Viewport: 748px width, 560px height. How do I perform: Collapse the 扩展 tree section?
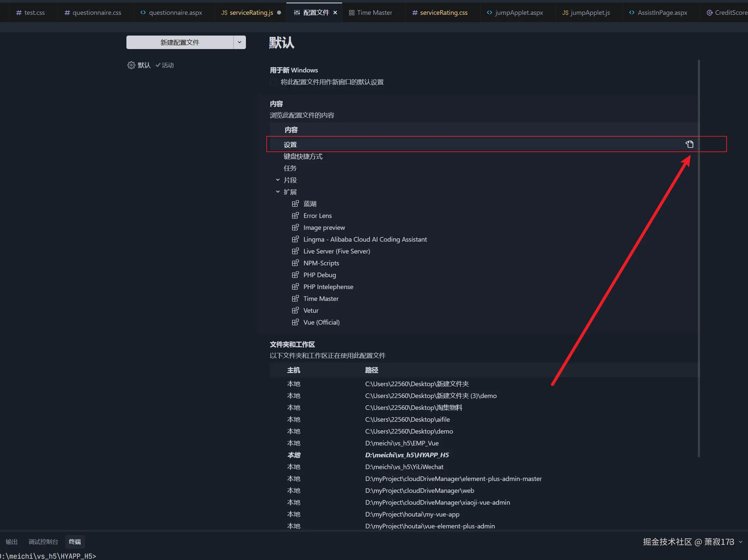(278, 192)
